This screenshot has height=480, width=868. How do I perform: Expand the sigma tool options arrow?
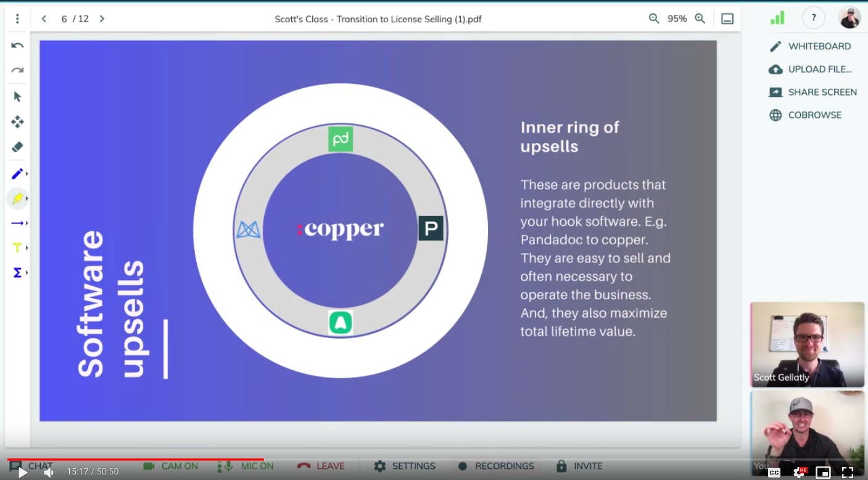click(x=27, y=273)
